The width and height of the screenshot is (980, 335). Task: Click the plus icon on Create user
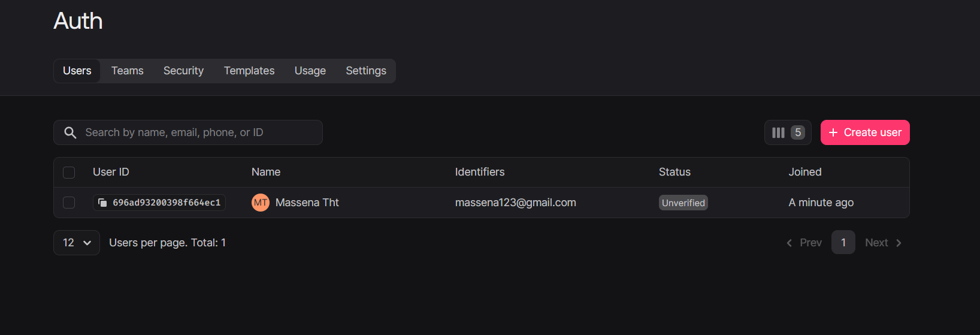[833, 132]
